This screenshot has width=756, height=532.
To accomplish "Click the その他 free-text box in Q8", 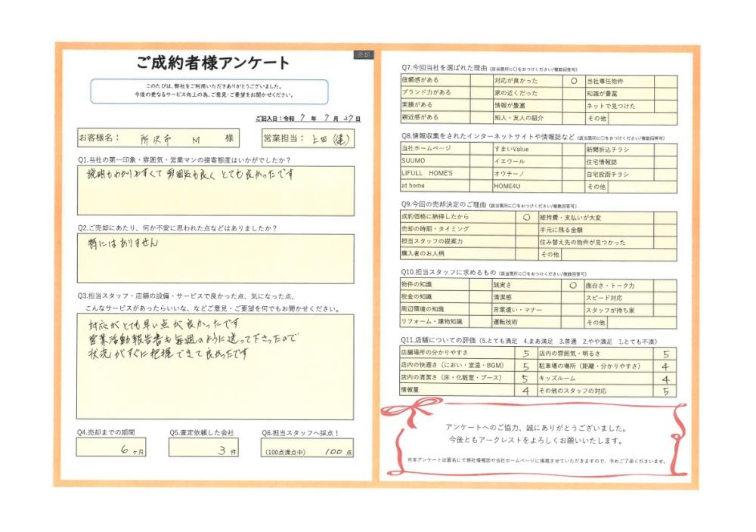I will pos(642,186).
